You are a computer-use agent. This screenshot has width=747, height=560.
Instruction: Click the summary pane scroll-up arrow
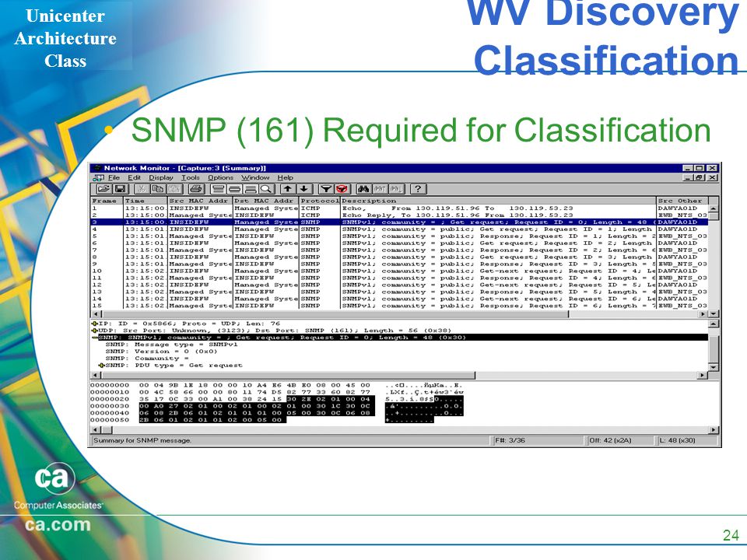[714, 208]
